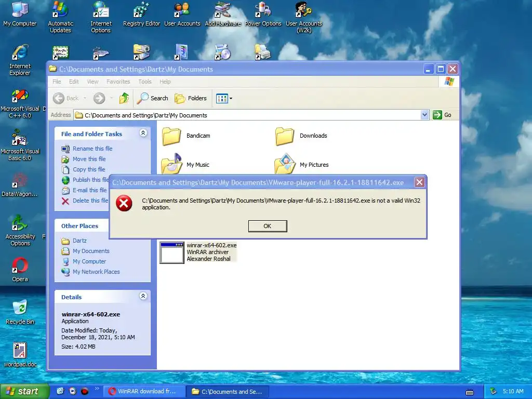Click the tray icon beside the clock
532x399 pixels.
[x=494, y=392]
